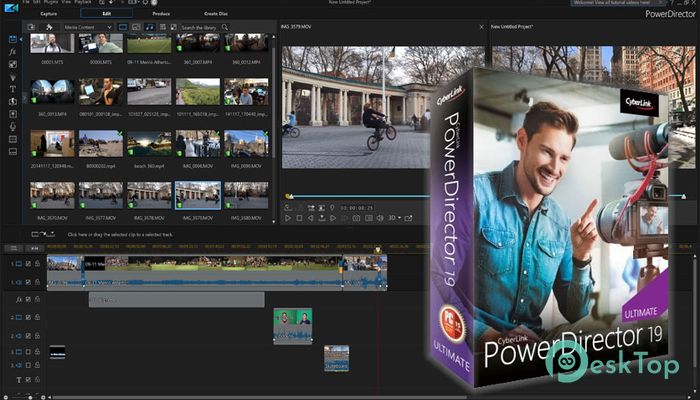The height and width of the screenshot is (400, 700).
Task: Click the add marker pin icon
Action: pyautogui.click(x=332, y=208)
